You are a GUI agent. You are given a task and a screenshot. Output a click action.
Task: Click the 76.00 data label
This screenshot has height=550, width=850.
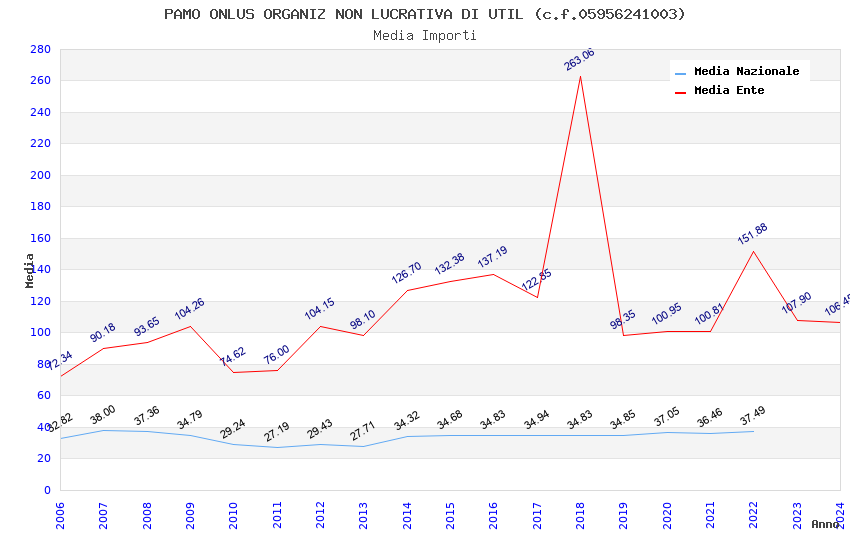(276, 354)
